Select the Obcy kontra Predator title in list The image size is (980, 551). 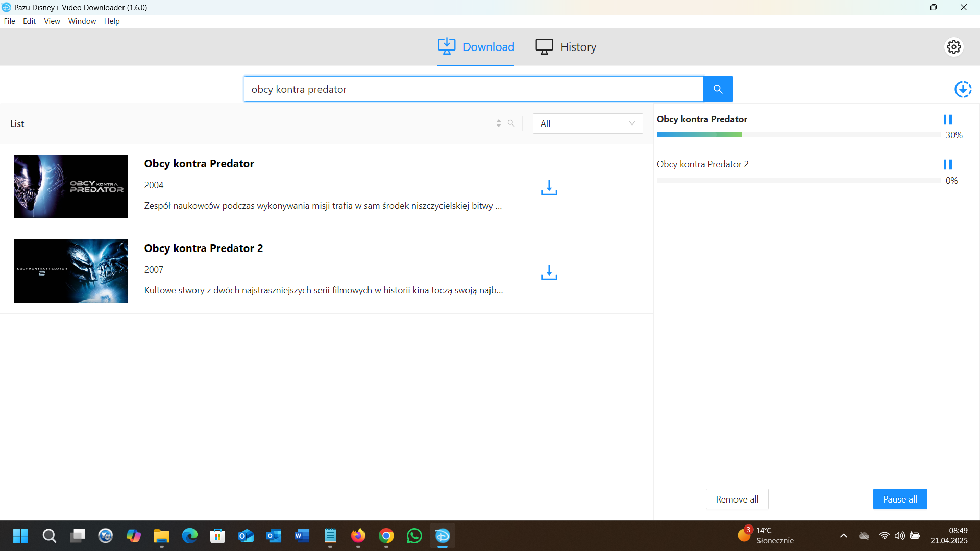(199, 164)
